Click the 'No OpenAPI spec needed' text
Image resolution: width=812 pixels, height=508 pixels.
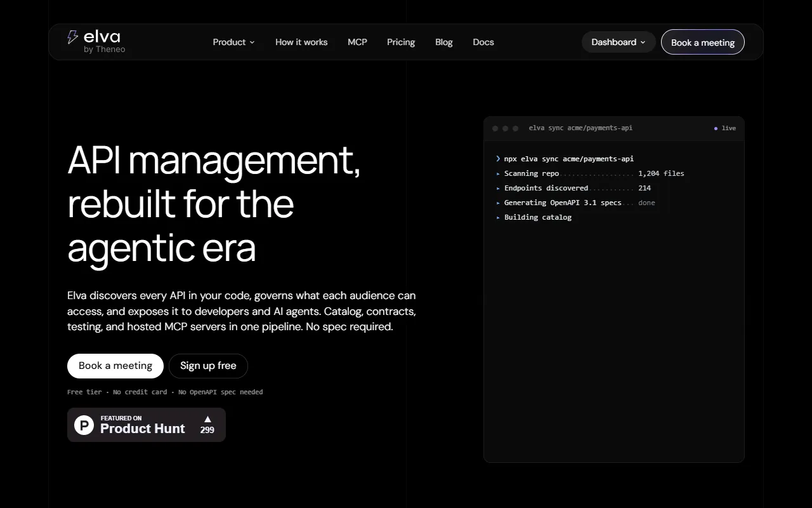click(x=221, y=392)
